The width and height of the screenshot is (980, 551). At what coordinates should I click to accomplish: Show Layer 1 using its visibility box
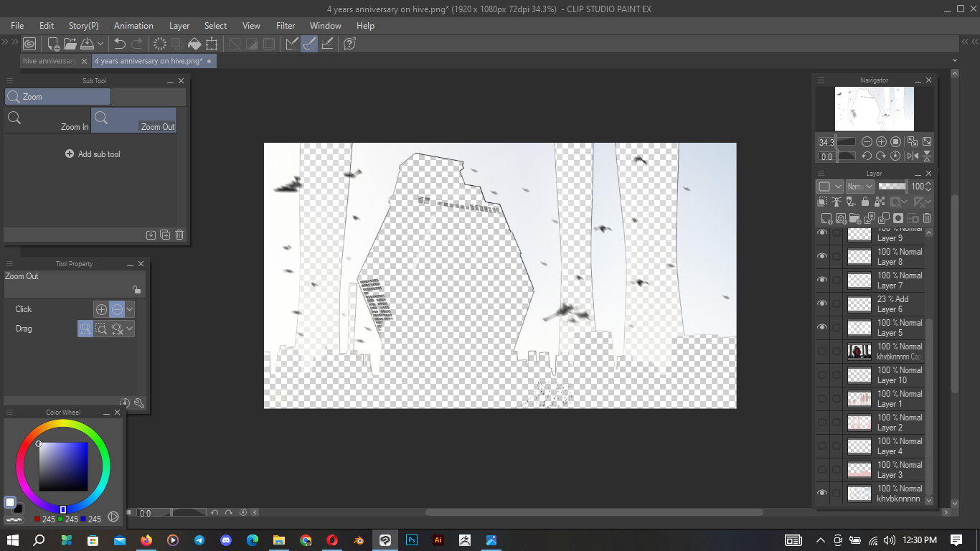(822, 398)
